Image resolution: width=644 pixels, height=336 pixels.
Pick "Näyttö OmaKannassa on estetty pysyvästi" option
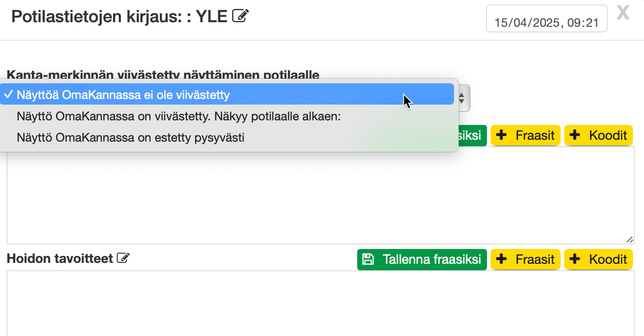tap(131, 137)
